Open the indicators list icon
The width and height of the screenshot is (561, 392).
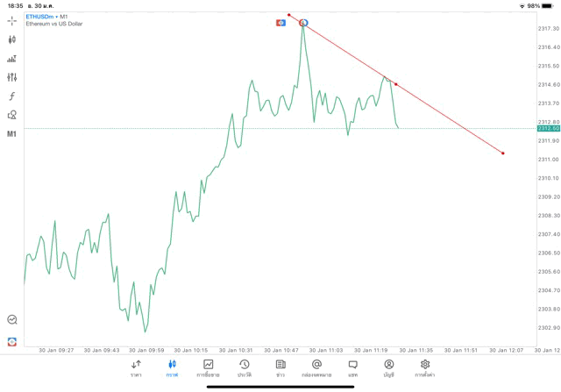[12, 59]
